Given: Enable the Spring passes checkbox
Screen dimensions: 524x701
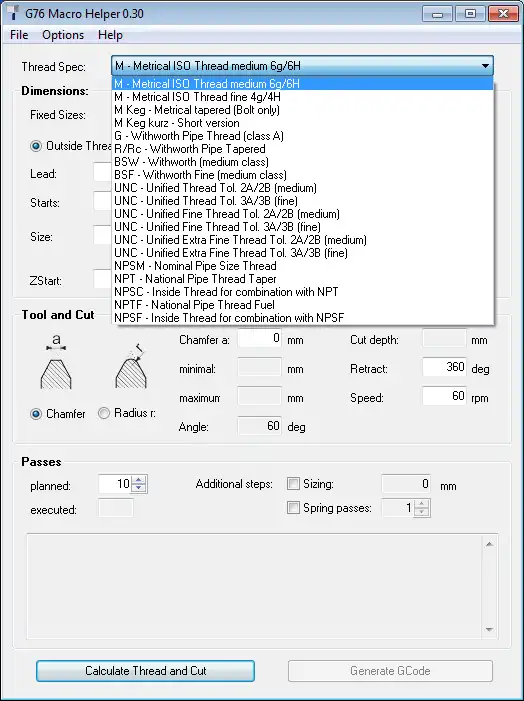Looking at the screenshot, I should 293,507.
